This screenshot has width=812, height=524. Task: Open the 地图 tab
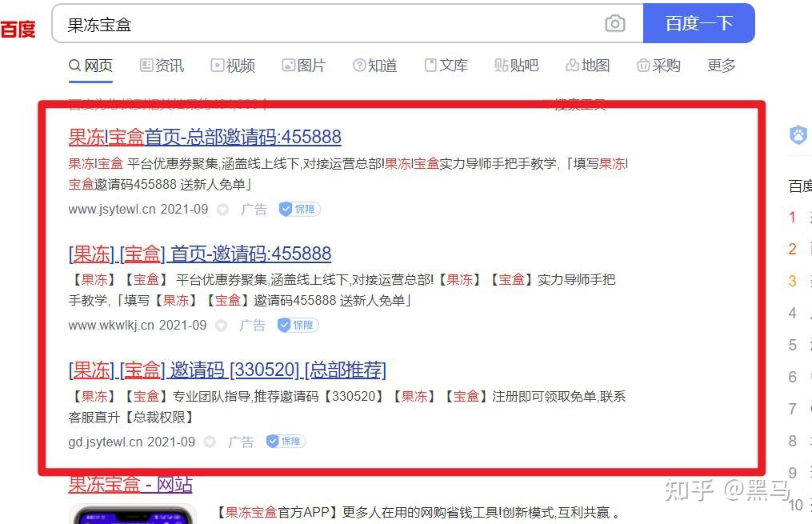[x=588, y=66]
